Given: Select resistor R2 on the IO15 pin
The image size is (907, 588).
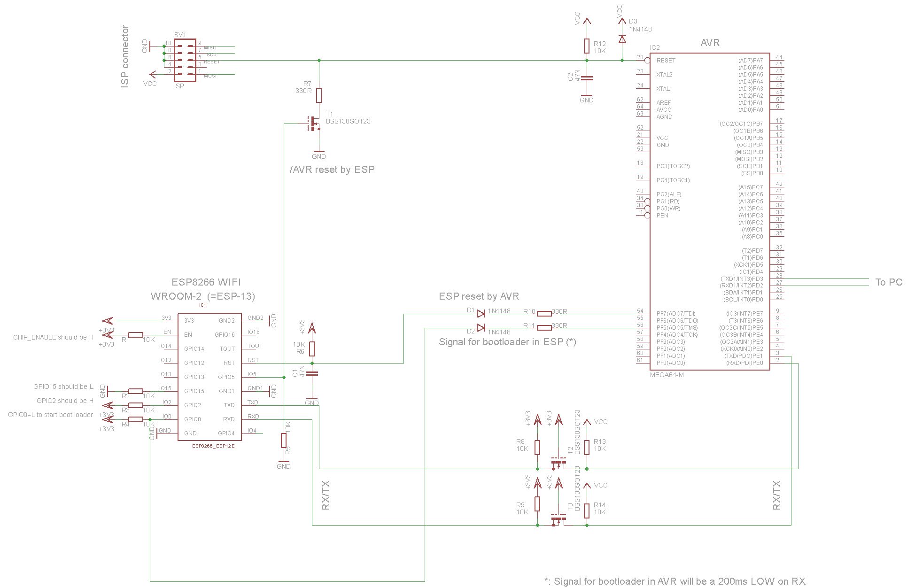Looking at the screenshot, I should coord(136,391).
